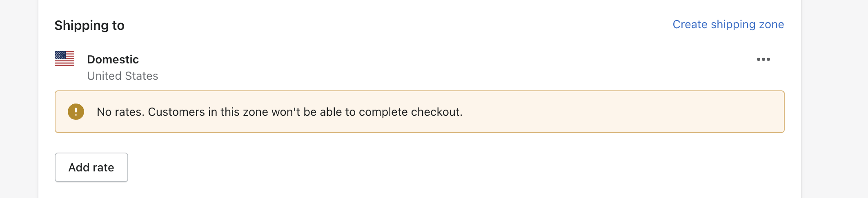Select the stars-and-stripes flag beside Domestic
868x198 pixels.
click(x=65, y=59)
